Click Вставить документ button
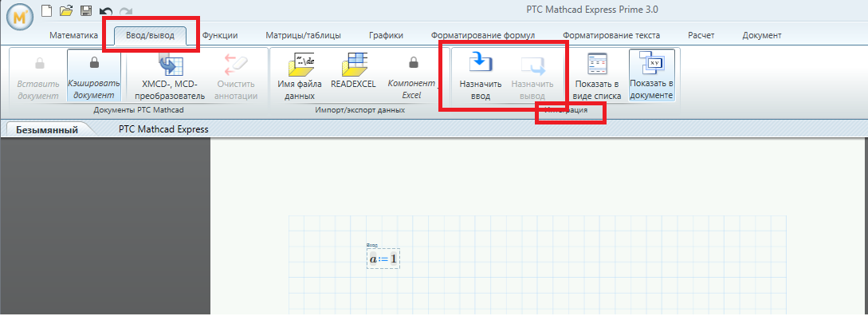The height and width of the screenshot is (320, 868). click(38, 76)
